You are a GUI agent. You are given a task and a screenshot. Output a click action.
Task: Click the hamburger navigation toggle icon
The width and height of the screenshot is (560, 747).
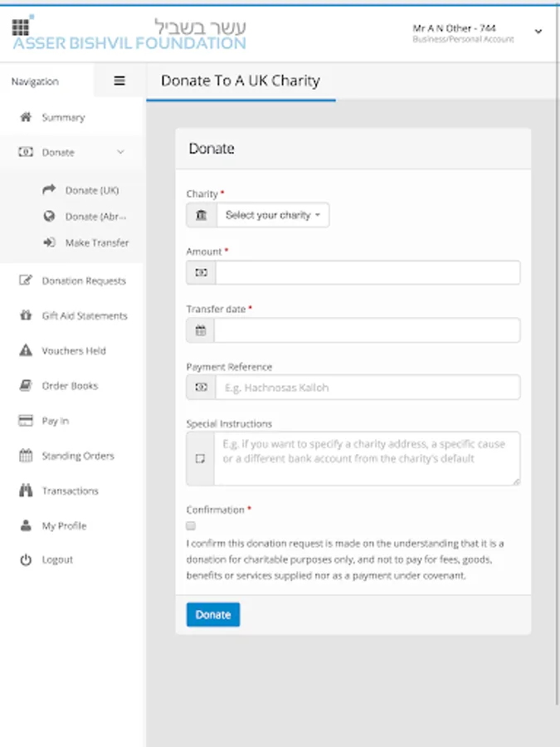pos(119,81)
